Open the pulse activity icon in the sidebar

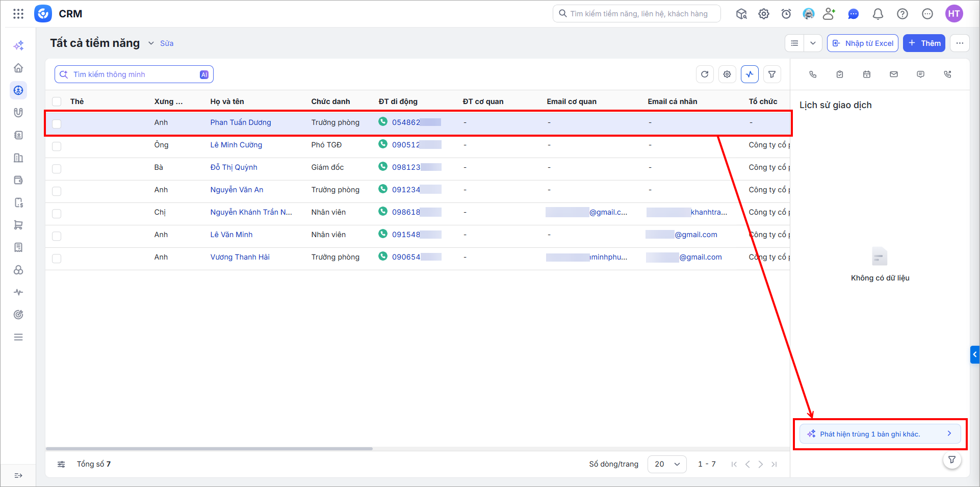[x=18, y=292]
